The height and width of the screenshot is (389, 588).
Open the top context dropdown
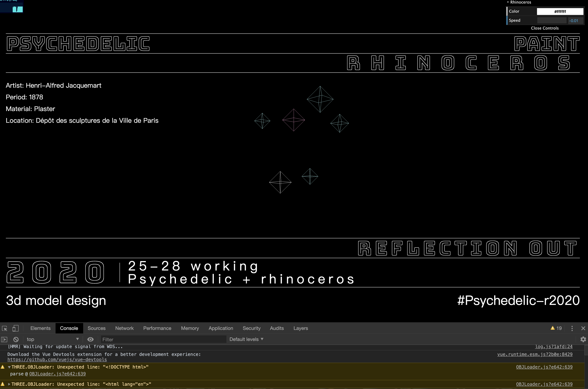pyautogui.click(x=53, y=339)
